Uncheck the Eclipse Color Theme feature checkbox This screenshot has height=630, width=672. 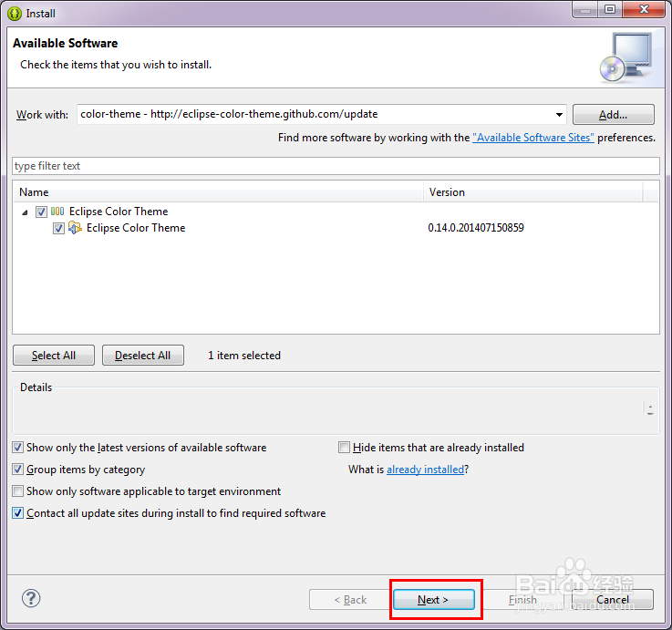[58, 229]
